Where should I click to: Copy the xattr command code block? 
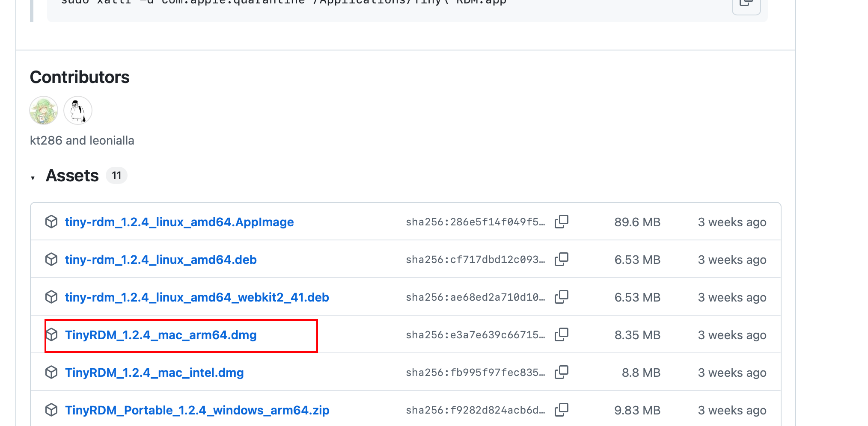[746, 4]
